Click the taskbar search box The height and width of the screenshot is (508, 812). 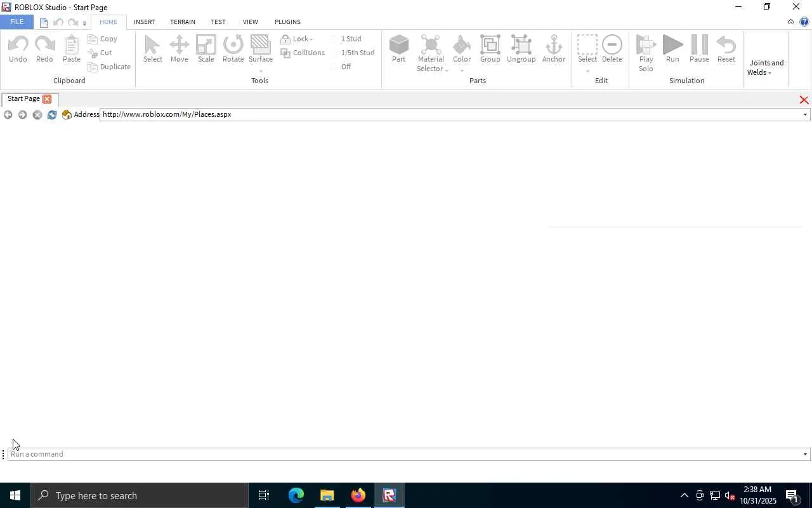click(140, 495)
